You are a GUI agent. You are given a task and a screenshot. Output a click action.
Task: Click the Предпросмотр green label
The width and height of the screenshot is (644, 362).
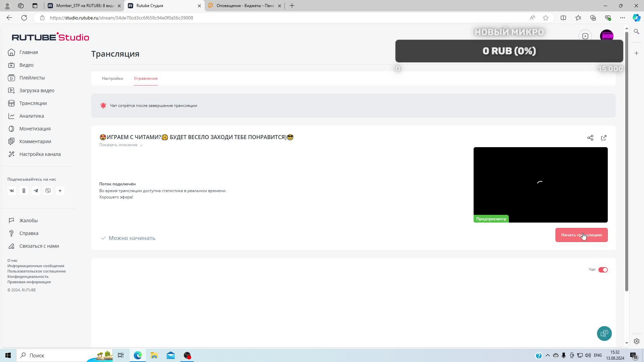(491, 219)
